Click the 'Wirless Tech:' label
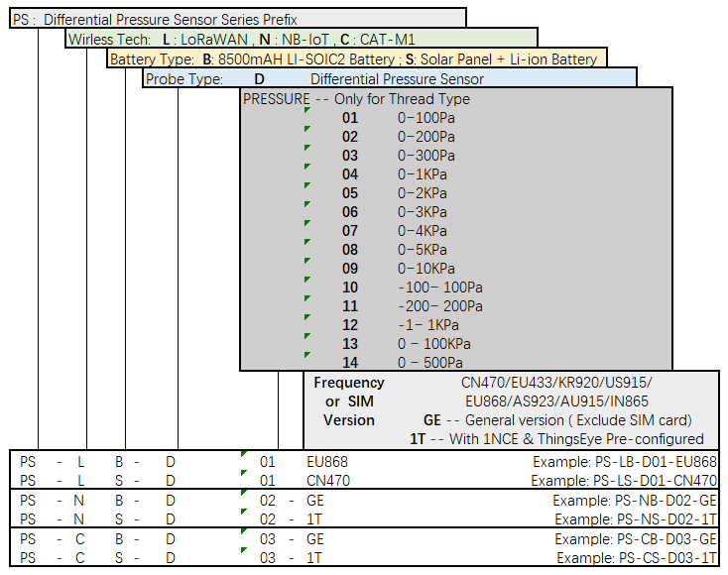Screen dimensions: 728x575 click(109, 40)
